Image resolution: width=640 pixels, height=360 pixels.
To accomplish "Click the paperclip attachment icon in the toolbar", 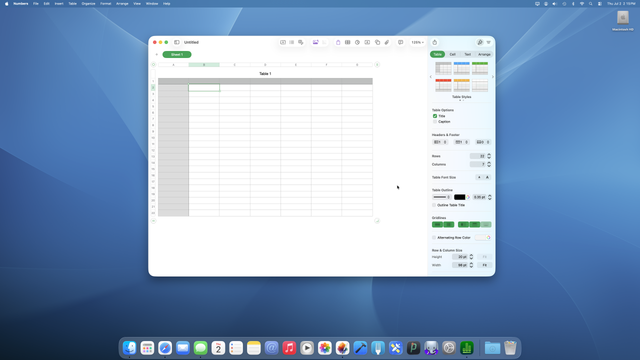I will click(387, 42).
